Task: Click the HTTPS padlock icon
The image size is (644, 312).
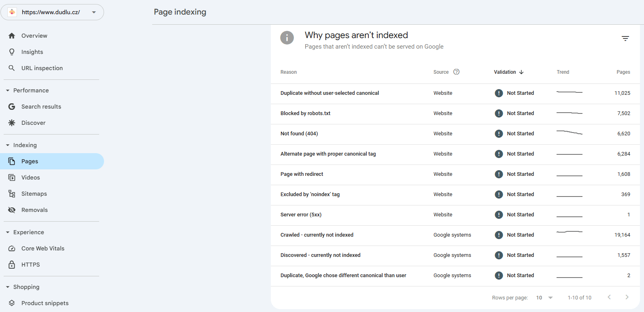Action: coord(12,265)
